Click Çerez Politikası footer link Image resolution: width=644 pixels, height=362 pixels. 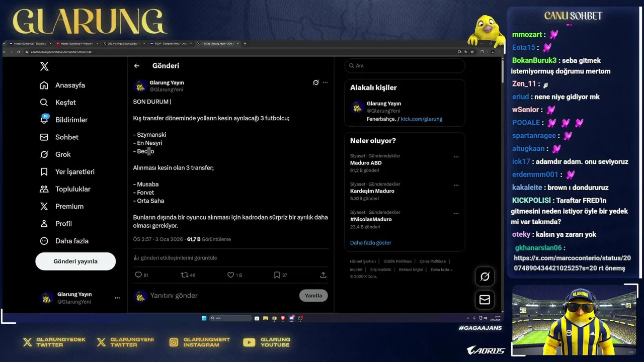[x=433, y=261]
